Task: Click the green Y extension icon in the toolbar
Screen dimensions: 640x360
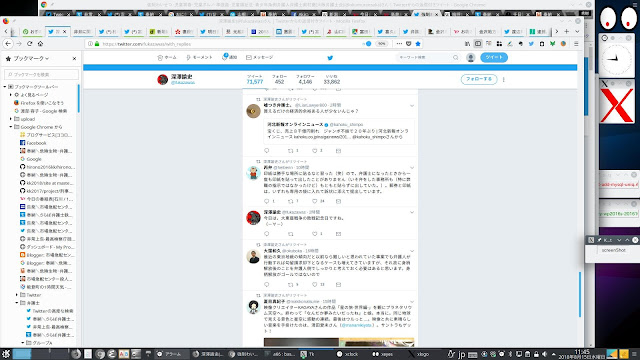Action: (x=552, y=44)
